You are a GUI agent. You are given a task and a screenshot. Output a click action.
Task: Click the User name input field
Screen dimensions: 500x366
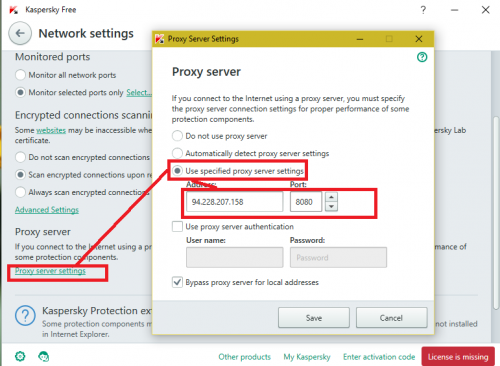235,257
